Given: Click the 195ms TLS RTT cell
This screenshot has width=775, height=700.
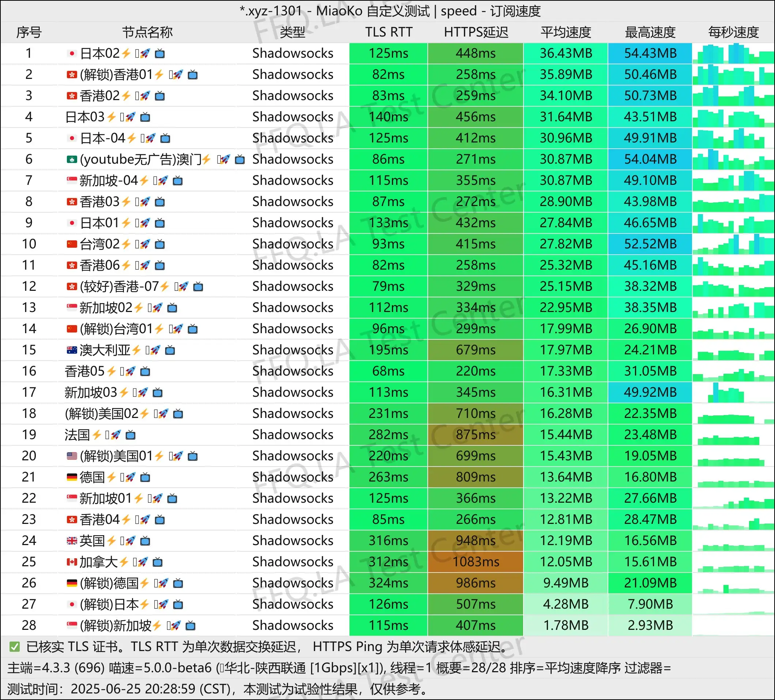Looking at the screenshot, I should click(x=389, y=350).
